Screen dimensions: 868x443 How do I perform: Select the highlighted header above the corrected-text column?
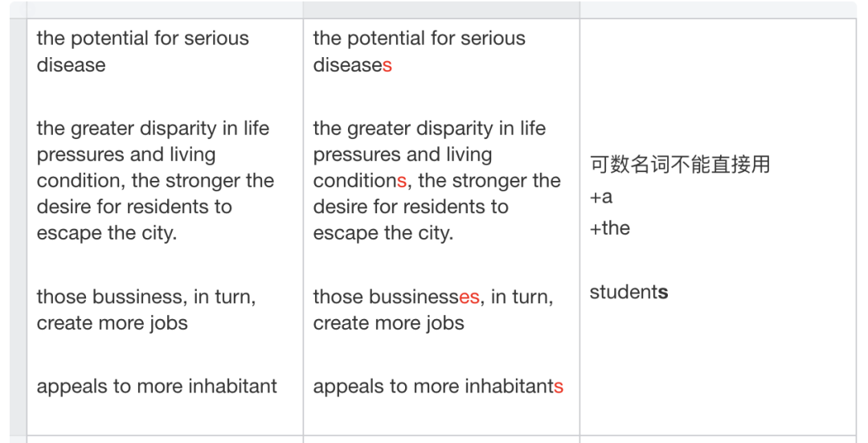coord(441,9)
